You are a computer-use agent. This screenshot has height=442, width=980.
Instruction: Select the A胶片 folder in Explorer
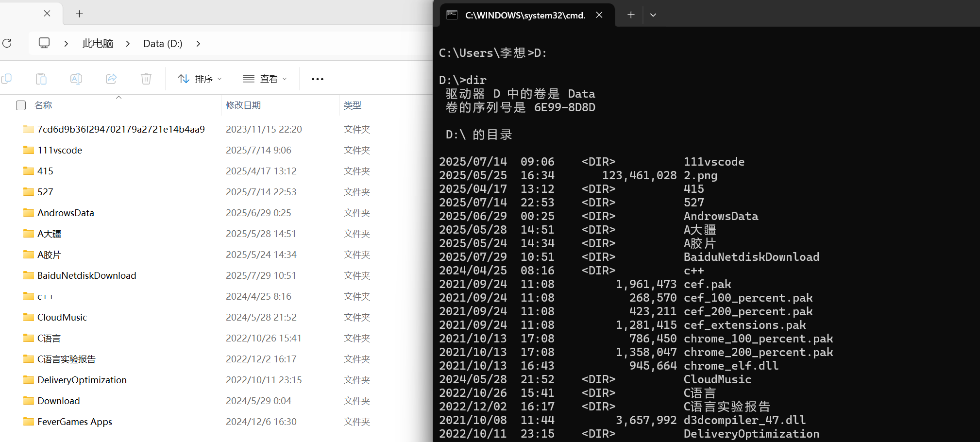pos(49,255)
